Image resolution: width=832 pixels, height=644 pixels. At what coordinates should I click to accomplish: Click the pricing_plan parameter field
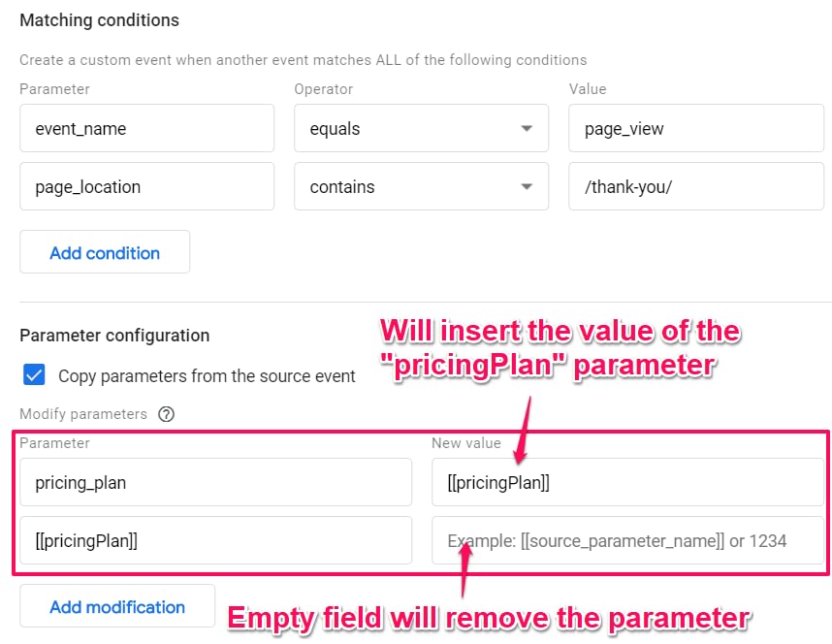coord(216,482)
